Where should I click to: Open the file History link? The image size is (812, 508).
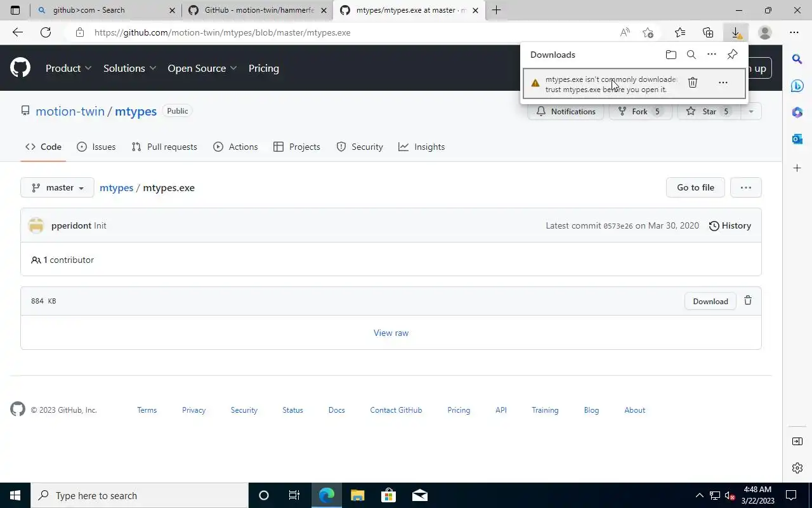(730, 225)
